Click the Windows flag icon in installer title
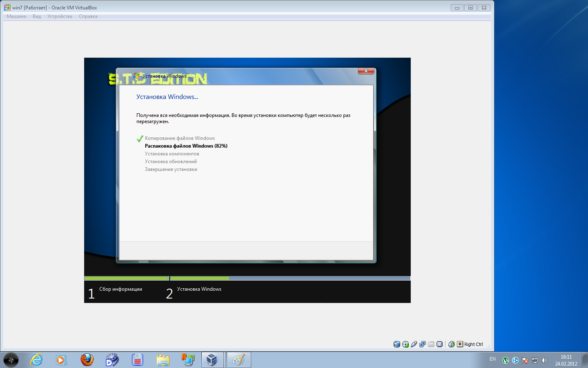 (x=137, y=76)
